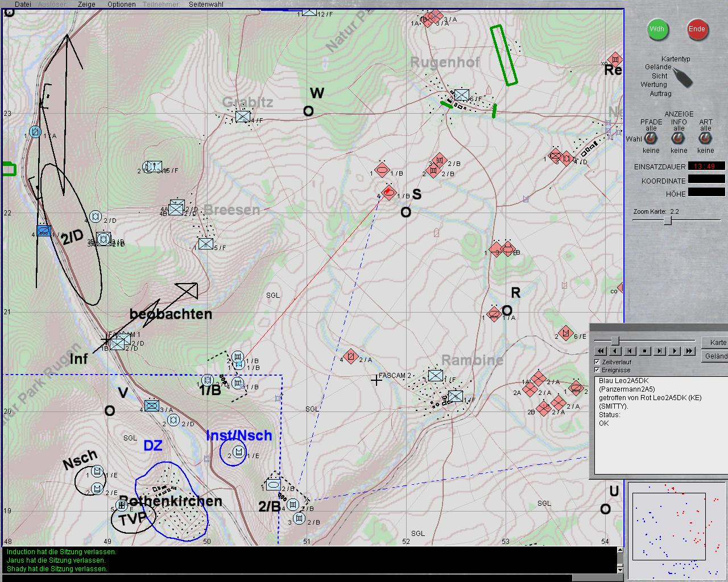Uncheck the Ereignisse checkbox
The image size is (728, 582).
(597, 370)
